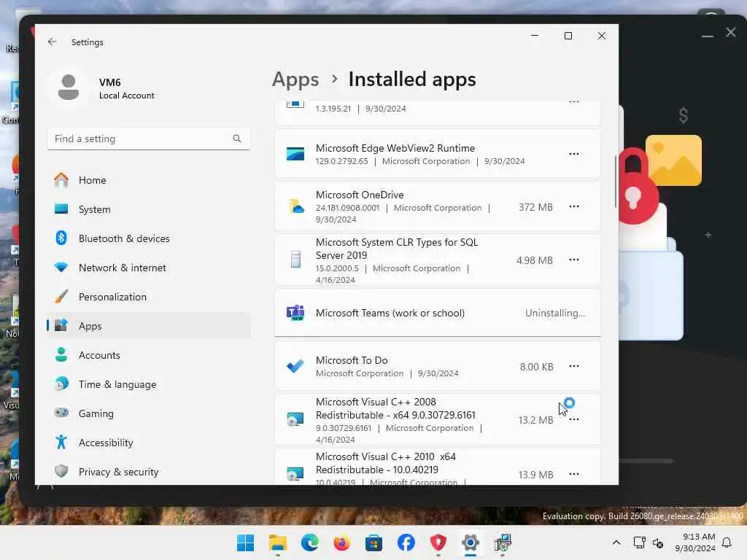Open the Windows Start menu

pyautogui.click(x=245, y=542)
